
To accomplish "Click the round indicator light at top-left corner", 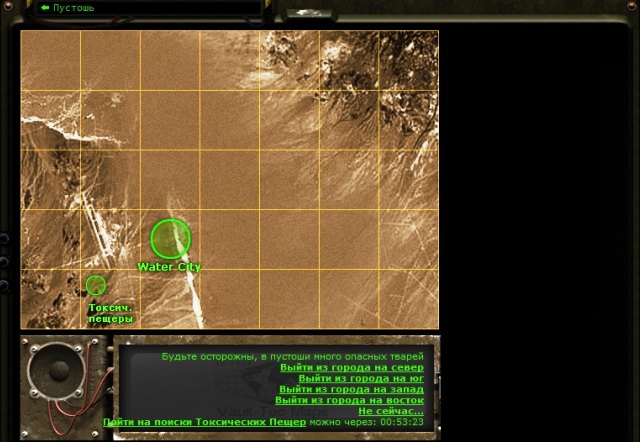I will click(x=7, y=5).
